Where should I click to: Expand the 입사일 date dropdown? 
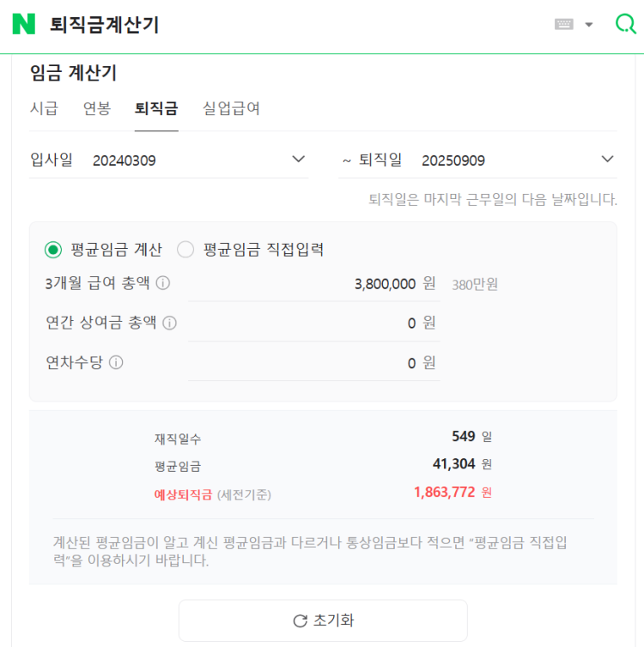point(299,160)
